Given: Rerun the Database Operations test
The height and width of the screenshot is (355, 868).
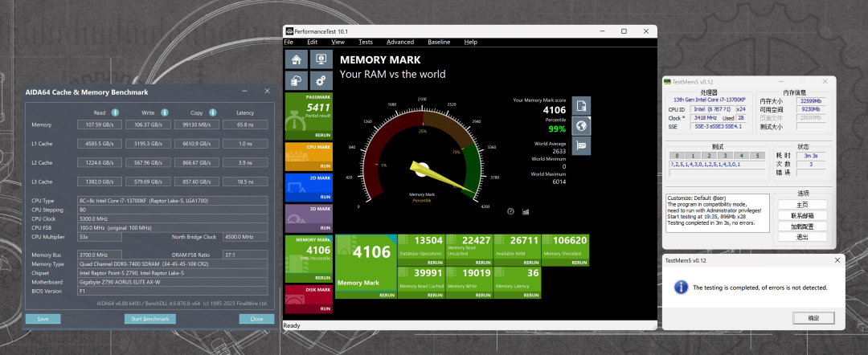Looking at the screenshot, I should [435, 263].
